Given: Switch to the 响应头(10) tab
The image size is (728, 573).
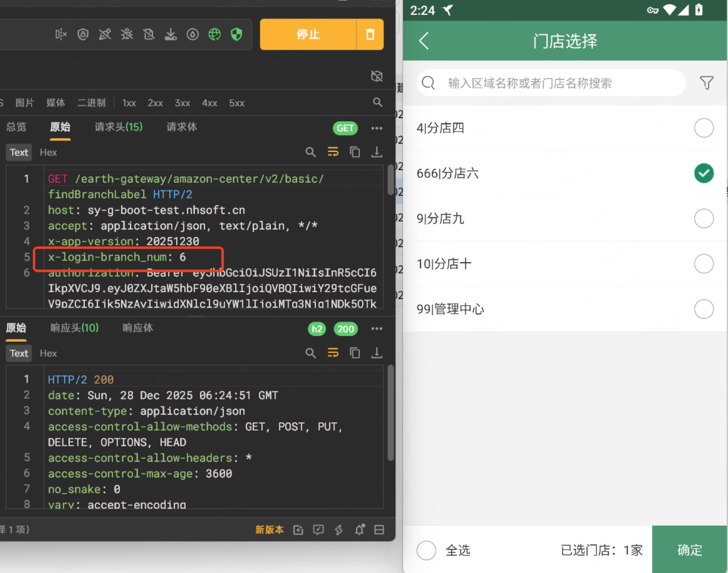Looking at the screenshot, I should (x=74, y=328).
